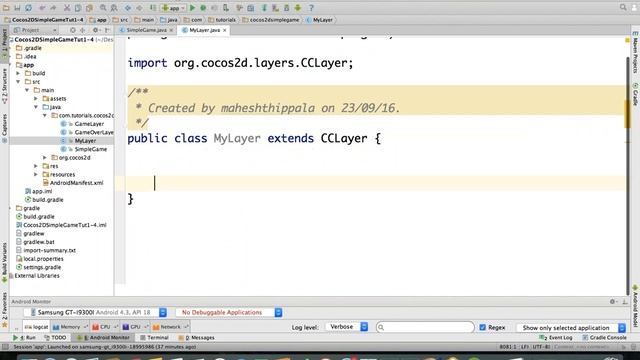Click the Replace toolbar icon

click(x=114, y=8)
